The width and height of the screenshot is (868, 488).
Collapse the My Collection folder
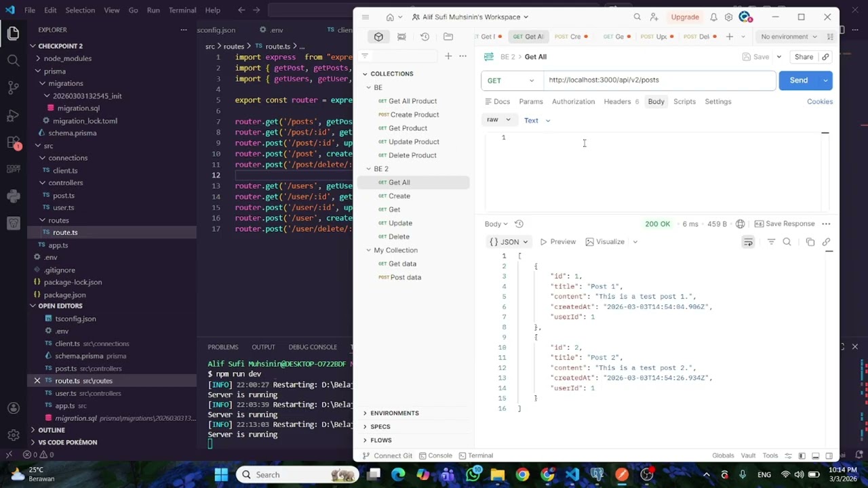[x=369, y=250]
